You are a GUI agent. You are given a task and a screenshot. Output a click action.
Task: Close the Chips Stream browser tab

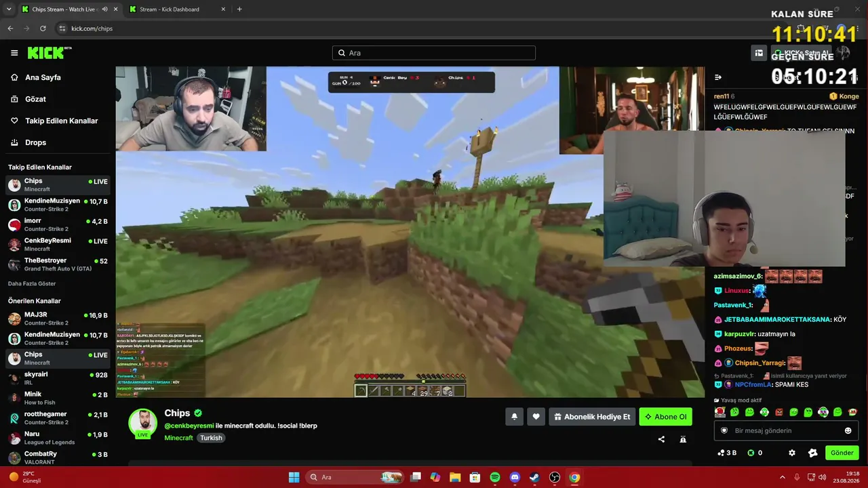tap(116, 9)
